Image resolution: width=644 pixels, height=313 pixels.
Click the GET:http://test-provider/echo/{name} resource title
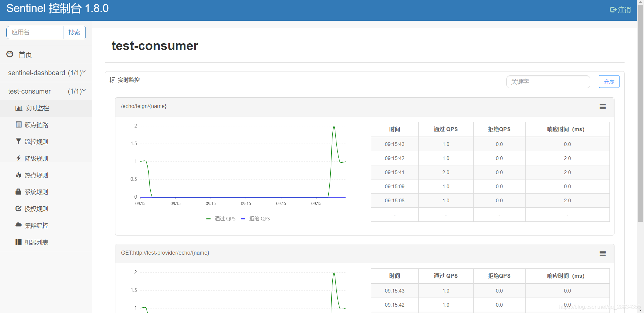click(x=165, y=253)
